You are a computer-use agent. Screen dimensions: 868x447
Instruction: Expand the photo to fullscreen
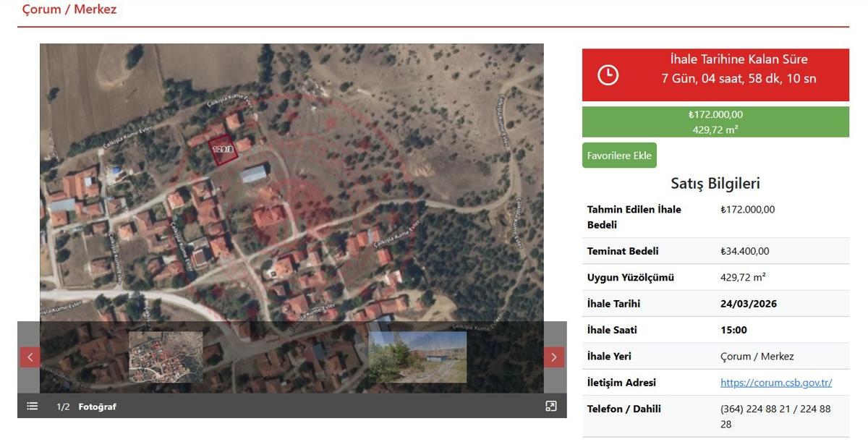550,406
